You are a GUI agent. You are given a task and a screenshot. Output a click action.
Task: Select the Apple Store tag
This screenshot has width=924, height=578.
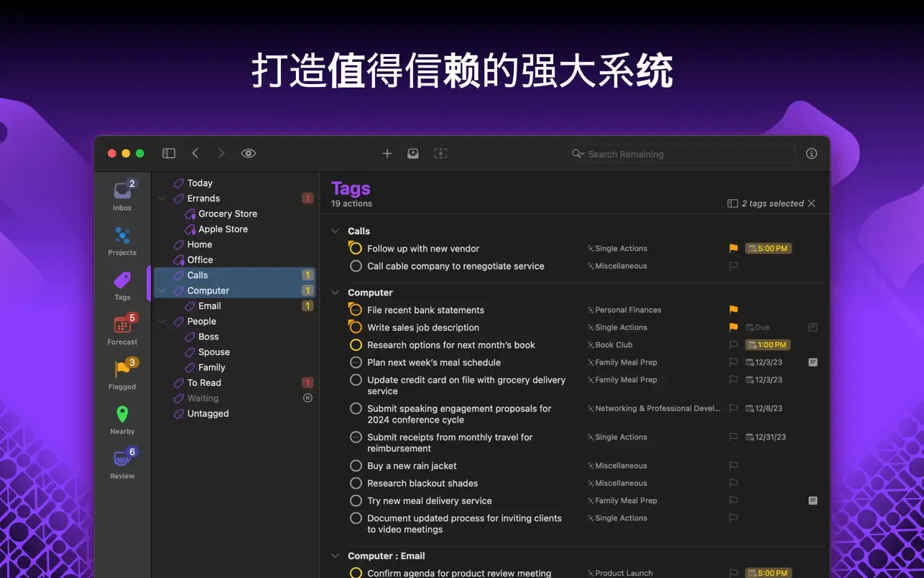[223, 229]
